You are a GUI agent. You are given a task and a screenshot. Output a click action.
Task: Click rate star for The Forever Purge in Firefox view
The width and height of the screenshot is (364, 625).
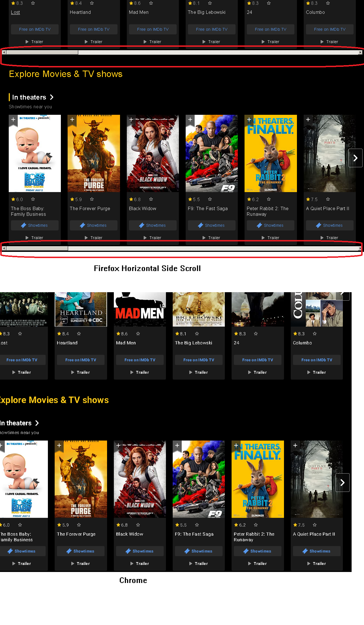tap(92, 199)
